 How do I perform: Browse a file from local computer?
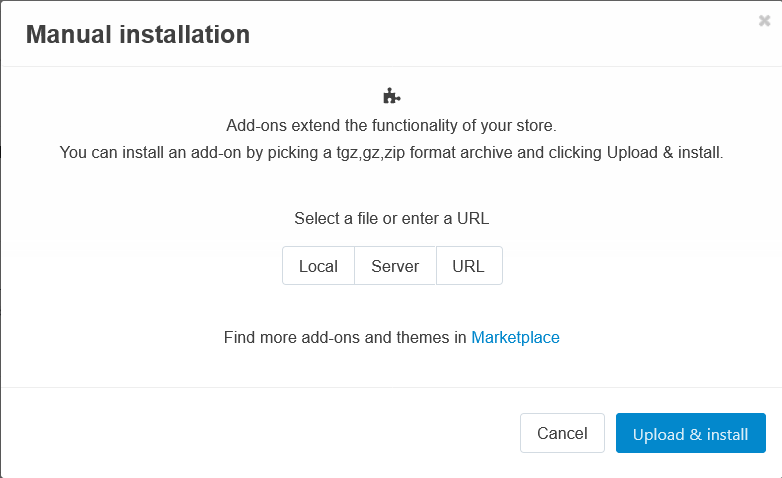318,266
